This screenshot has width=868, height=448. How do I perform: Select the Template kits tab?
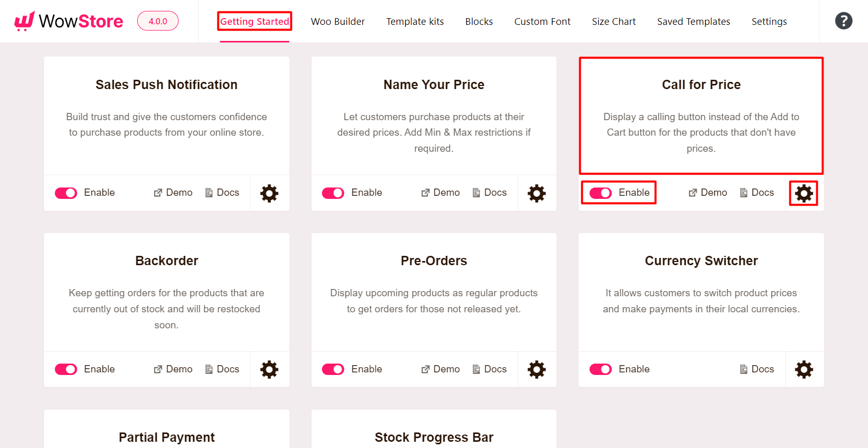(x=415, y=21)
